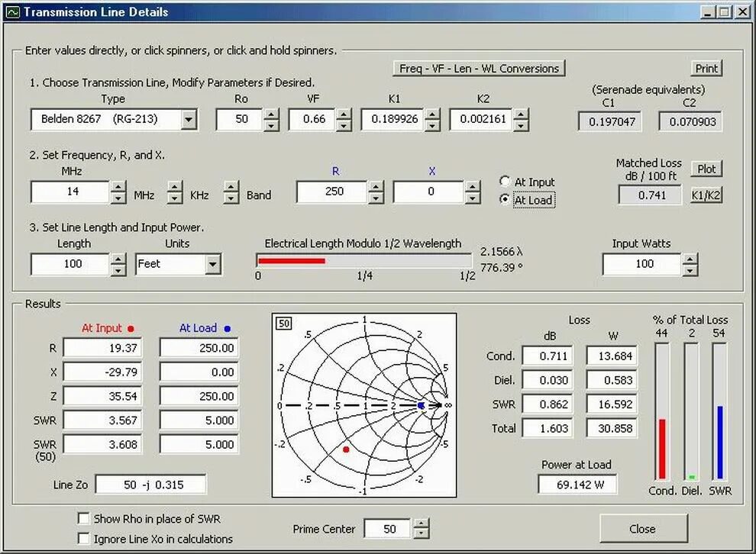This screenshot has height=554, width=756.
Task: Click the red At Input point on Smith chart
Action: point(346,449)
